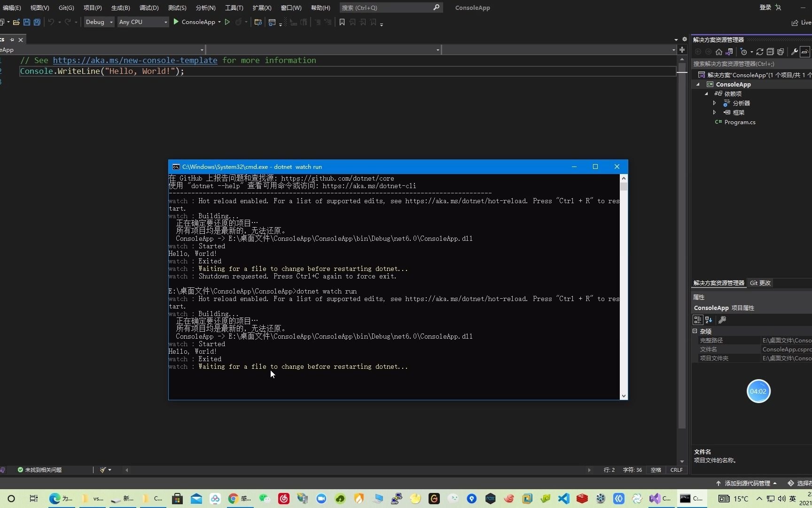Click the 登录 button
Viewport: 812px width, 508px height.
point(765,8)
